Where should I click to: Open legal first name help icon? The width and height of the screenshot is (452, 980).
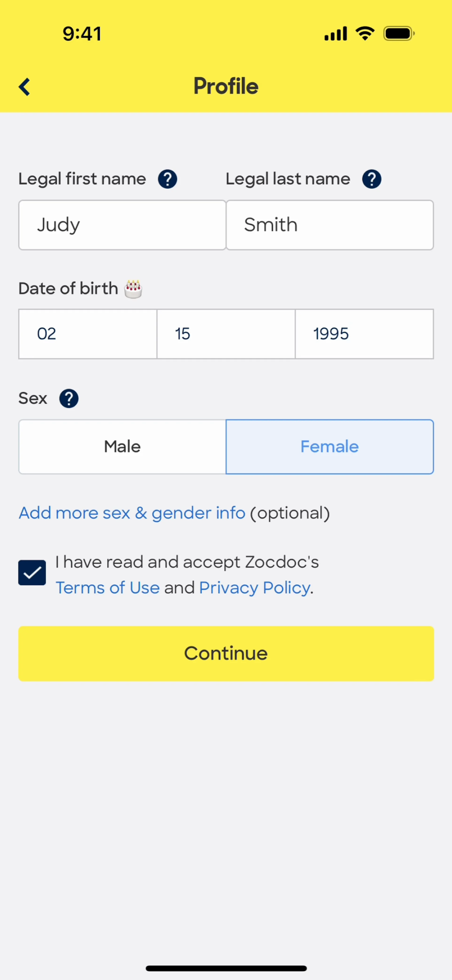[x=167, y=179]
